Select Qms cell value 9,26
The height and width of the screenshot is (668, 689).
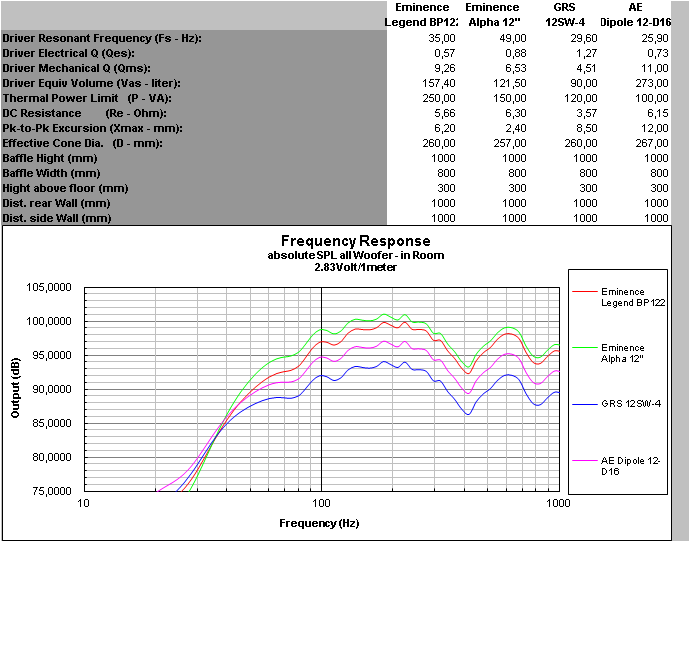click(444, 68)
